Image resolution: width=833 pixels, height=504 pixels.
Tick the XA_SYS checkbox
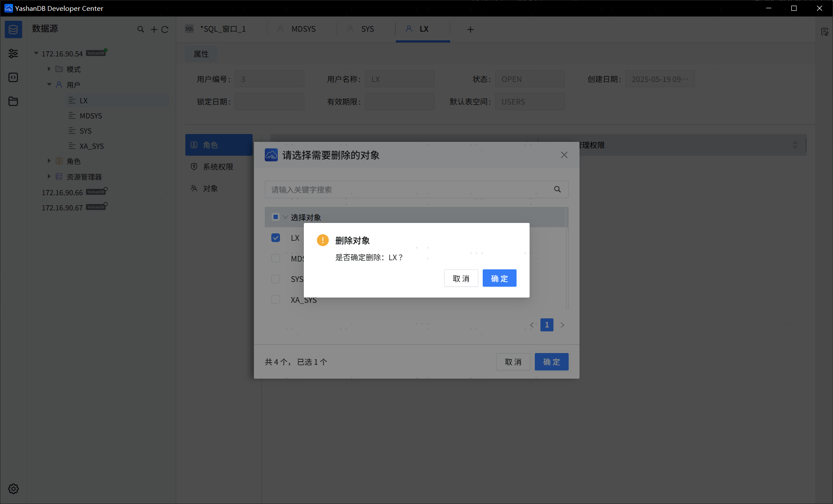coord(276,299)
